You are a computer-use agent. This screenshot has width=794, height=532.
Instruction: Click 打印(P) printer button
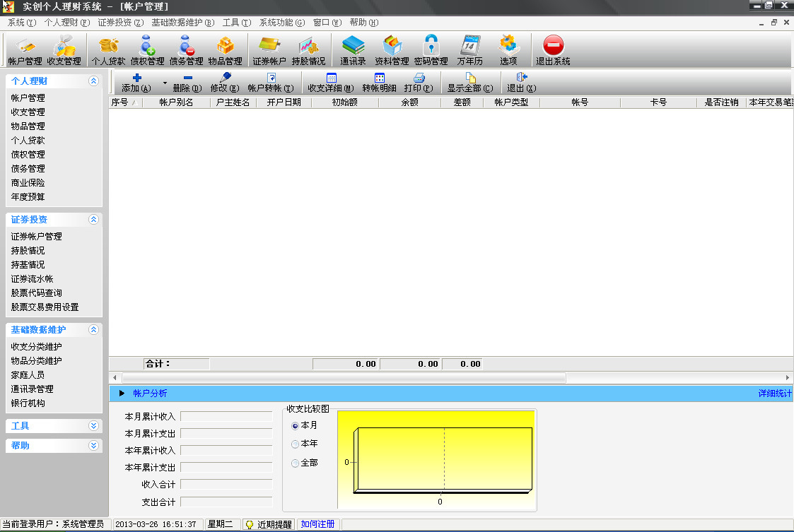[419, 83]
